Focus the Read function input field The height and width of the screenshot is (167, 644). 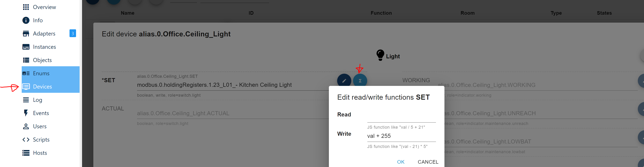coord(401,117)
